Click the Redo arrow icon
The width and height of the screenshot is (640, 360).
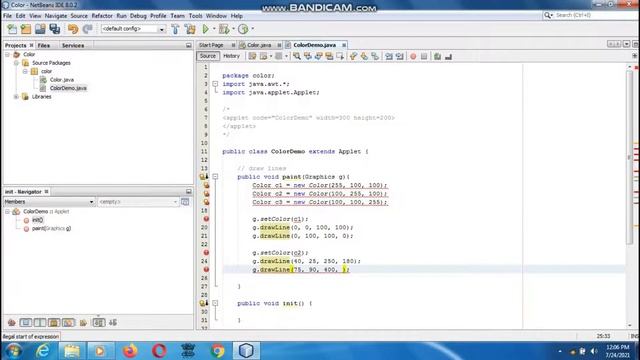[x=87, y=29]
